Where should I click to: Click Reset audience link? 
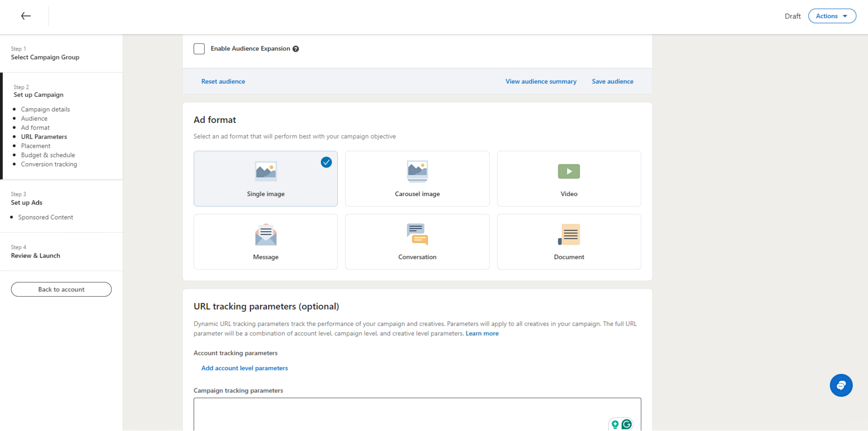pyautogui.click(x=223, y=81)
